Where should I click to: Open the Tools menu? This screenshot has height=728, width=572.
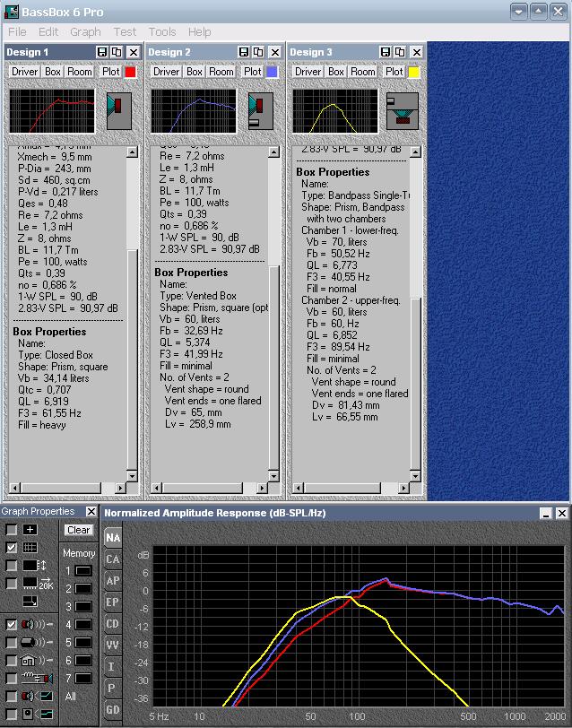coord(162,31)
